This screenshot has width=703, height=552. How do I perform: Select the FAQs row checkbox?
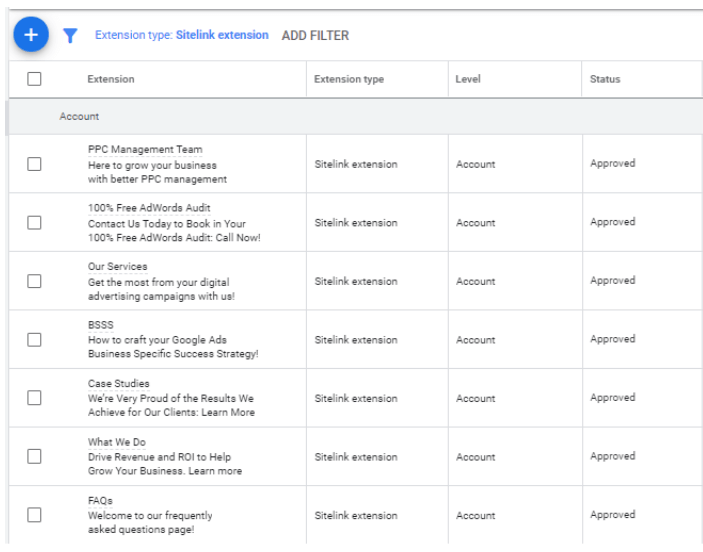[x=34, y=515]
